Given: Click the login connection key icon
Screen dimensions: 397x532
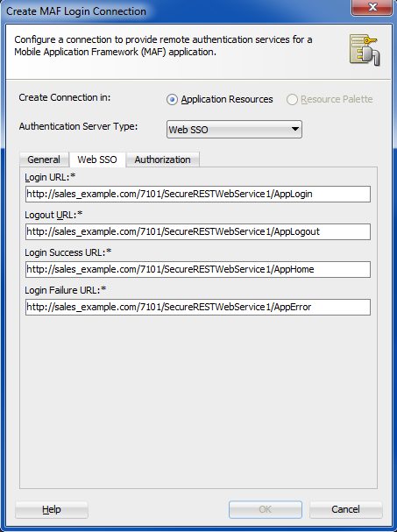Looking at the screenshot, I should click(365, 50).
